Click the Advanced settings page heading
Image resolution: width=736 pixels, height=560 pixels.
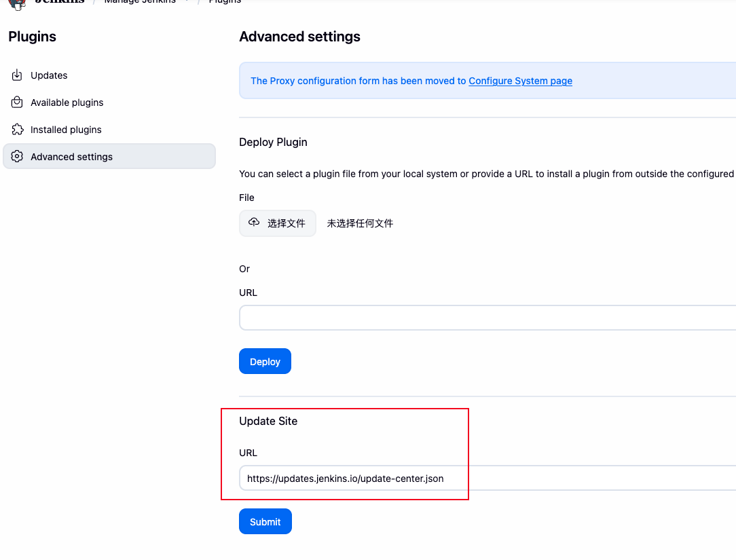pos(299,37)
